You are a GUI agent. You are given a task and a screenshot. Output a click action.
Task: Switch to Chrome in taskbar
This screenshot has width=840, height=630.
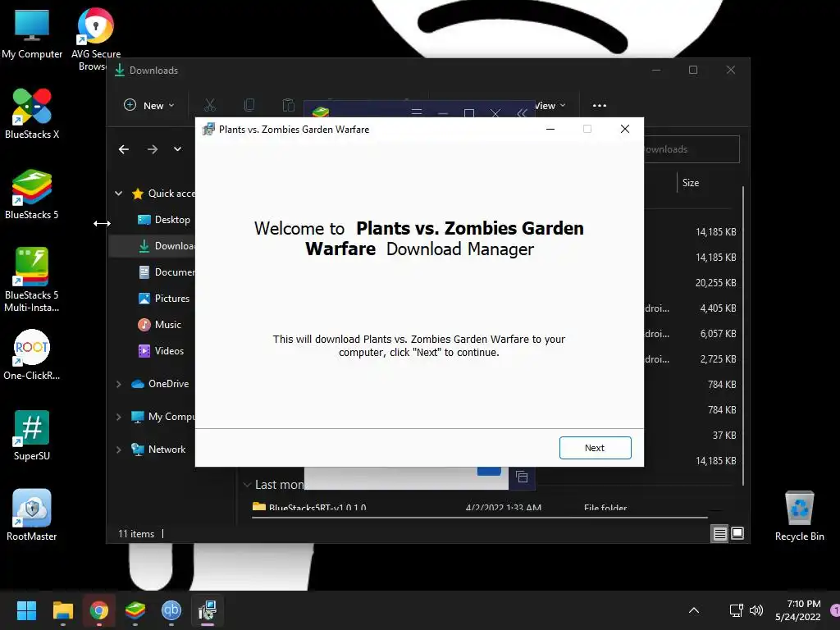[x=99, y=610]
